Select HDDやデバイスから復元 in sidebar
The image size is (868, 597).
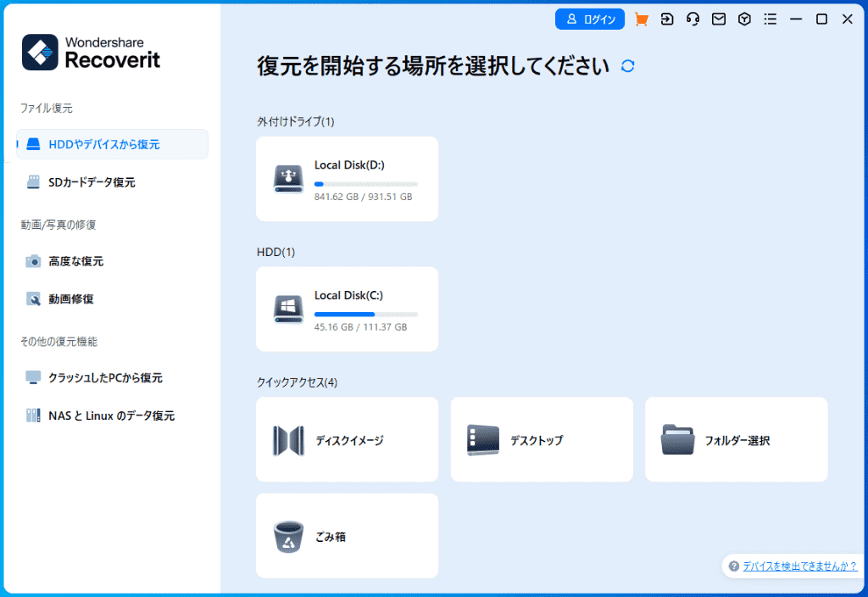pyautogui.click(x=113, y=144)
